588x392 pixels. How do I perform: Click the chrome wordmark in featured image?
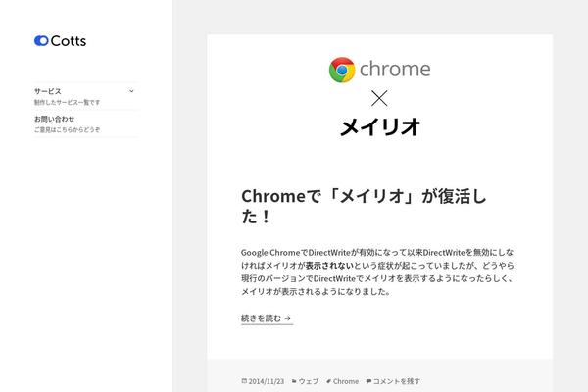tap(395, 69)
